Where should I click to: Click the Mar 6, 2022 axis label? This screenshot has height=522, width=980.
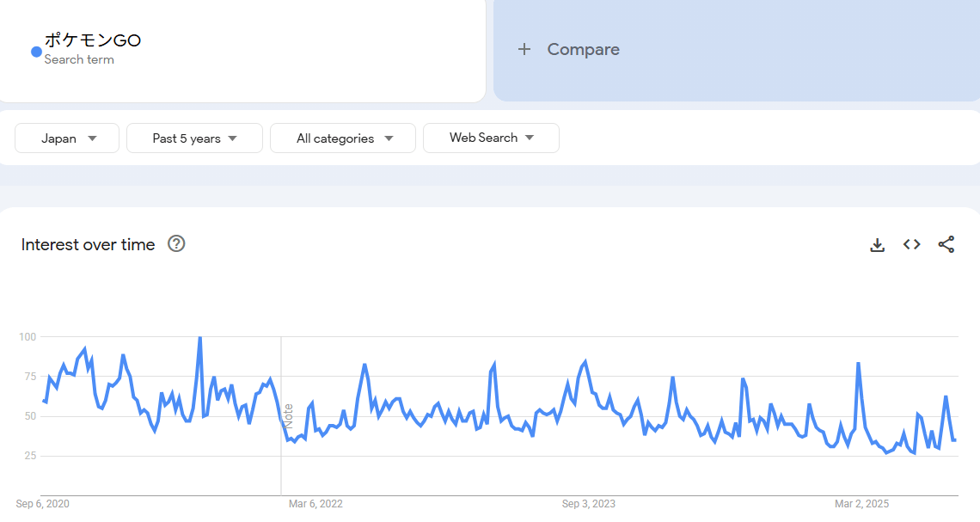[315, 504]
